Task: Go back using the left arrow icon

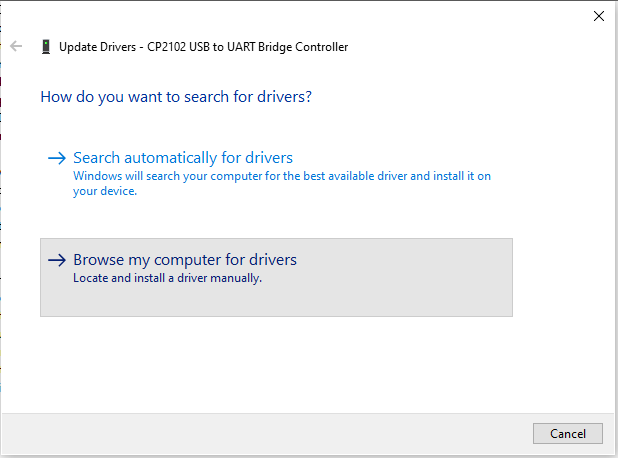Action: click(16, 46)
